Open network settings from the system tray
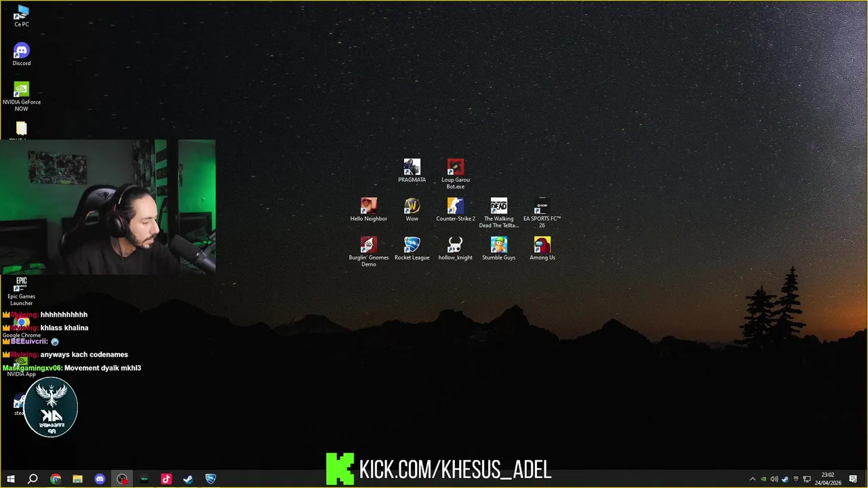This screenshot has height=488, width=868. pyautogui.click(x=807, y=479)
